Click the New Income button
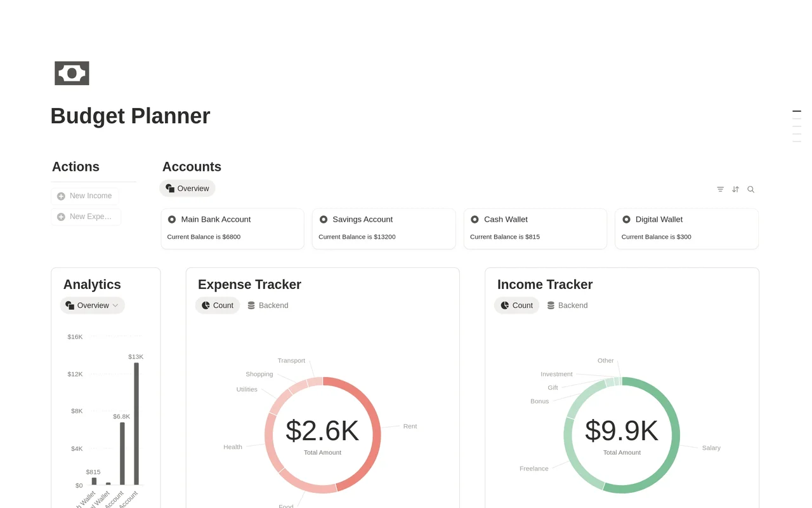The width and height of the screenshot is (812, 508). tap(85, 196)
